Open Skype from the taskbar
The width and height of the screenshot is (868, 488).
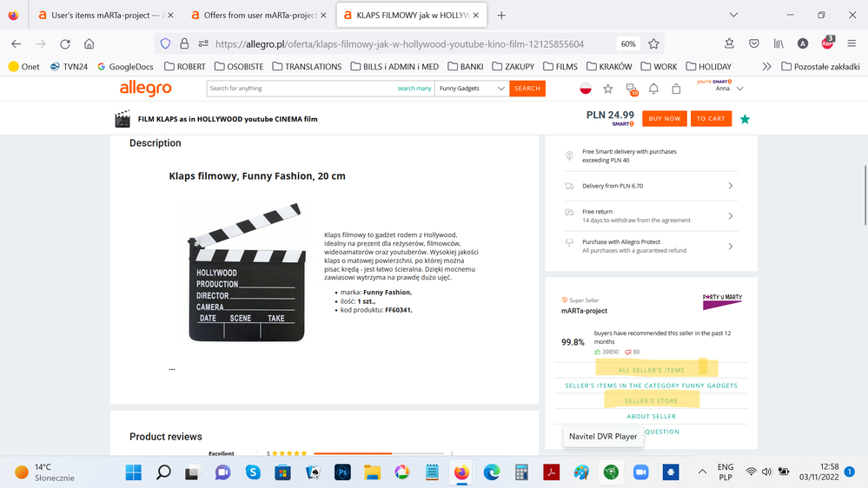tap(253, 472)
